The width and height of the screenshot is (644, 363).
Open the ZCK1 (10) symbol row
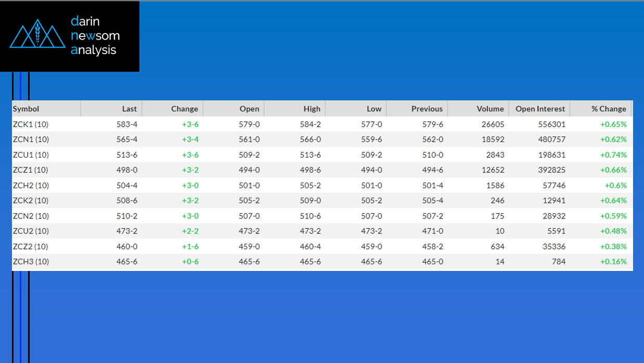31,124
